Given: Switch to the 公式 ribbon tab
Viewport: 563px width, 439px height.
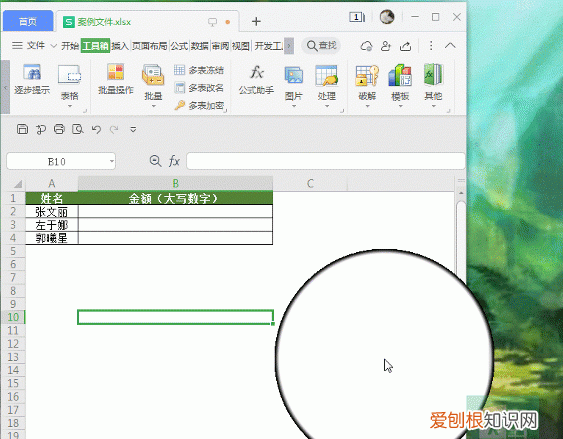Looking at the screenshot, I should [x=179, y=46].
